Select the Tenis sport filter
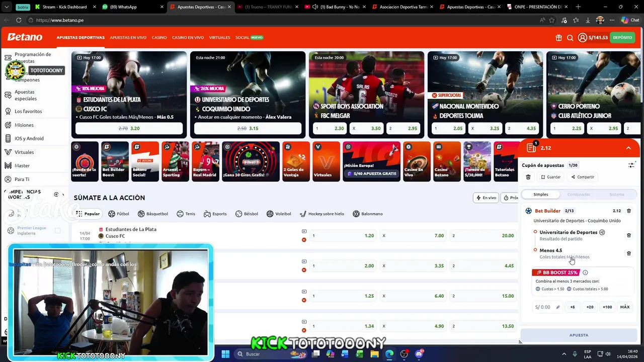 [x=186, y=214]
